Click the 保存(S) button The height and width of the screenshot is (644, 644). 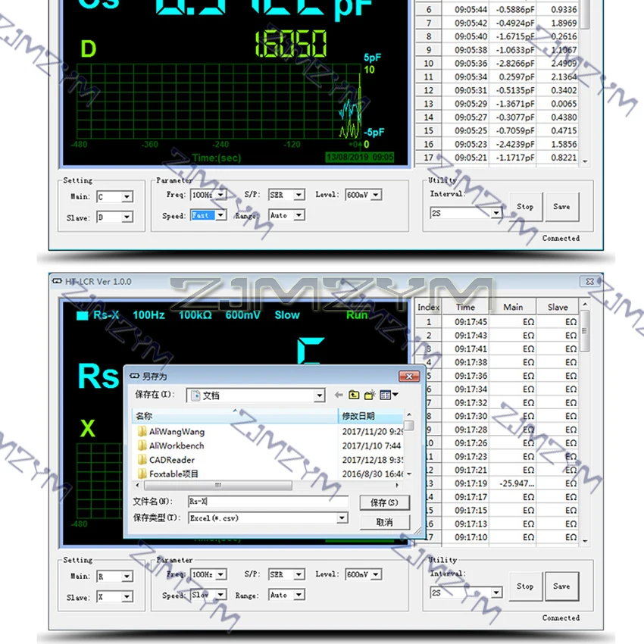tap(384, 502)
